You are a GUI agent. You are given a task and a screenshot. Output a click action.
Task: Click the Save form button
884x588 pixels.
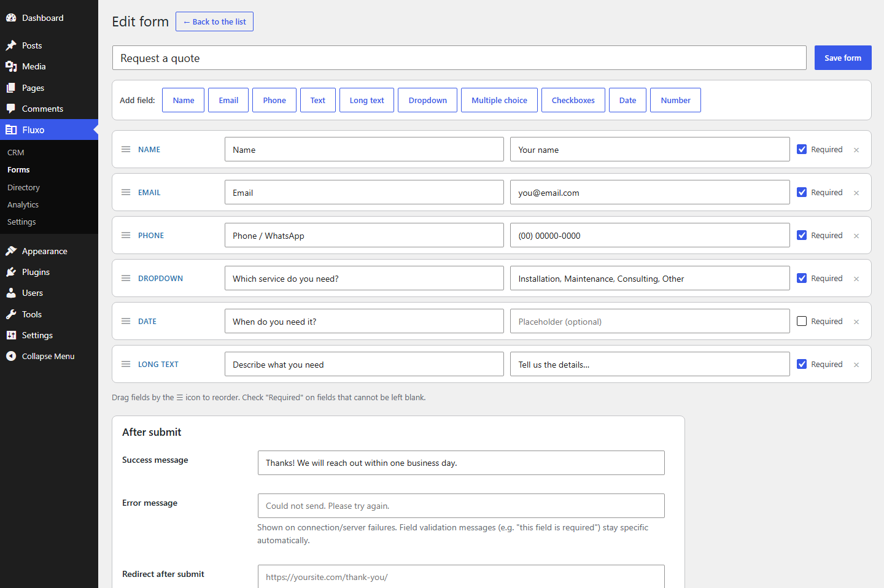[843, 58]
